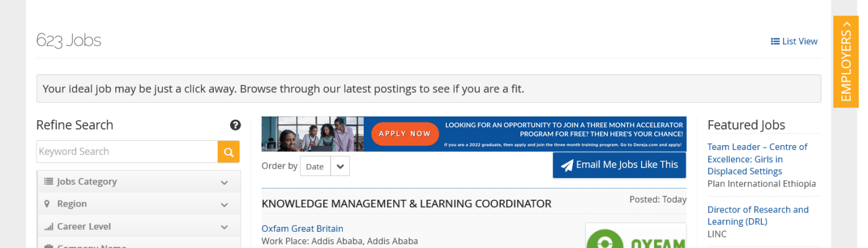Viewport: 868px width, 248px height.
Task: Click the Career Level signal bars icon
Action: pos(48,227)
